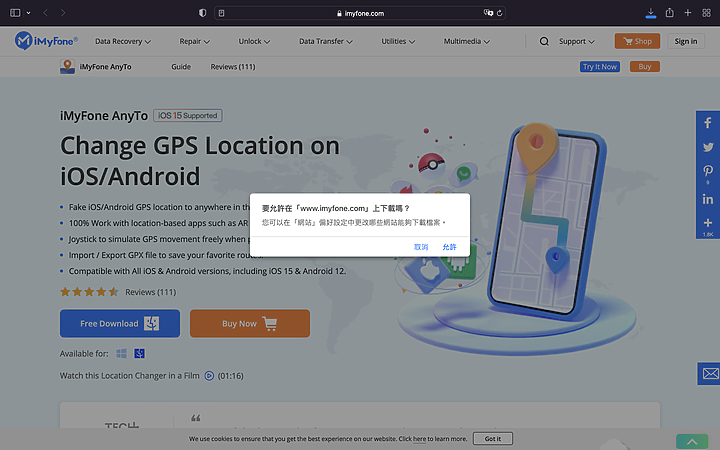Viewport: 720px width, 450px height.
Task: Share on Twitter
Action: pyautogui.click(x=708, y=147)
